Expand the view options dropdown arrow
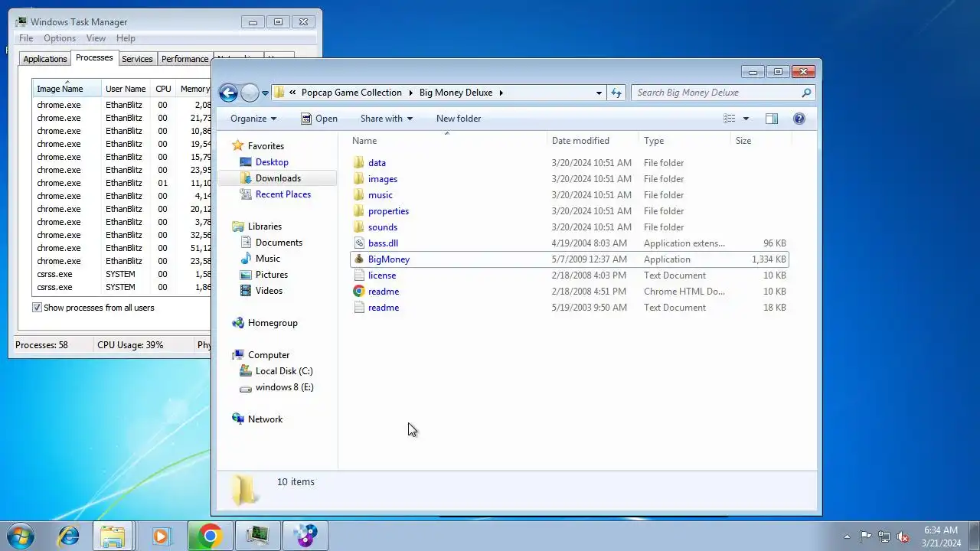Viewport: 980px width, 551px height. [746, 119]
